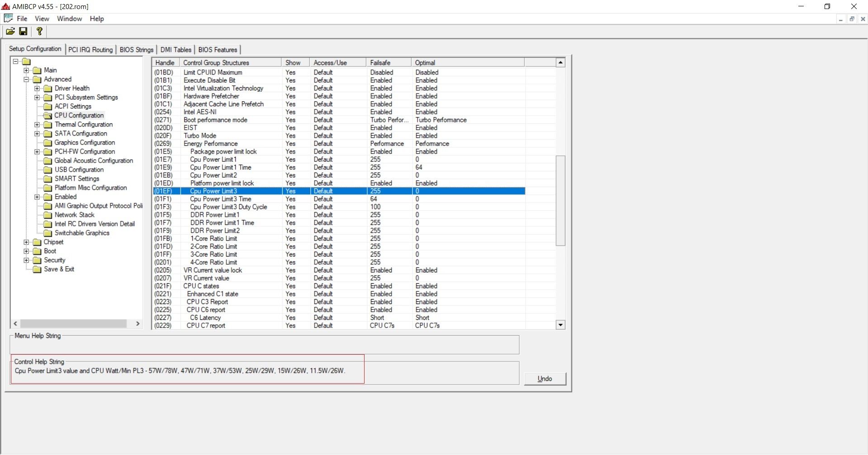Click the Show column header

pos(295,63)
